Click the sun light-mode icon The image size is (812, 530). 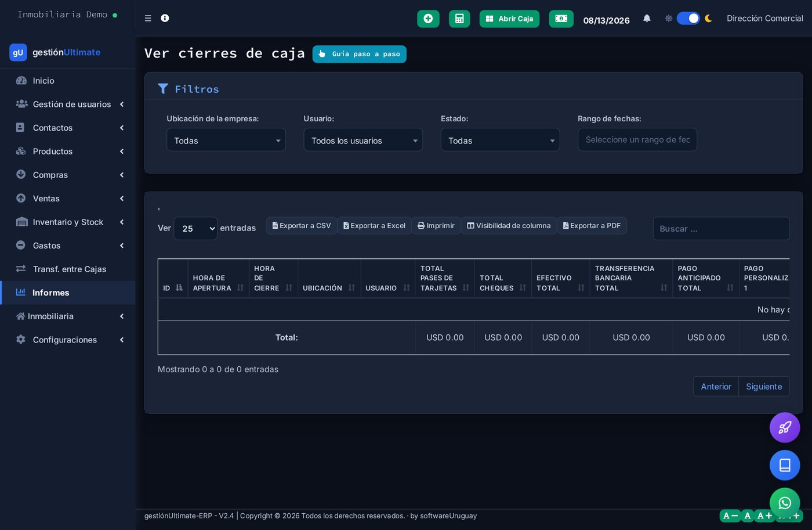[x=668, y=19]
